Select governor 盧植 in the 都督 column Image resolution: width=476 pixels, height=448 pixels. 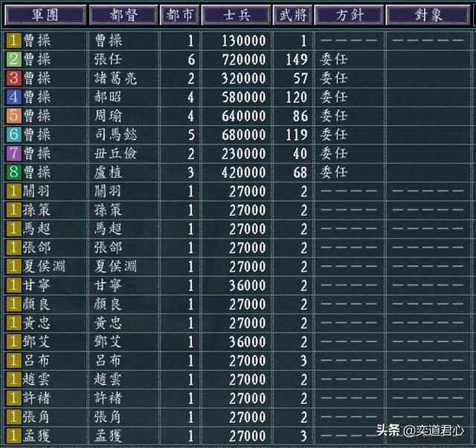(108, 173)
